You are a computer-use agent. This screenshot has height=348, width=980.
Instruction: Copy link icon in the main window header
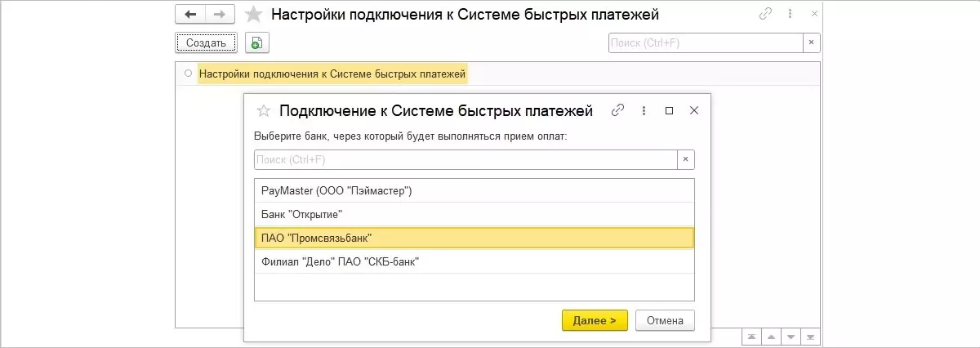tap(765, 13)
